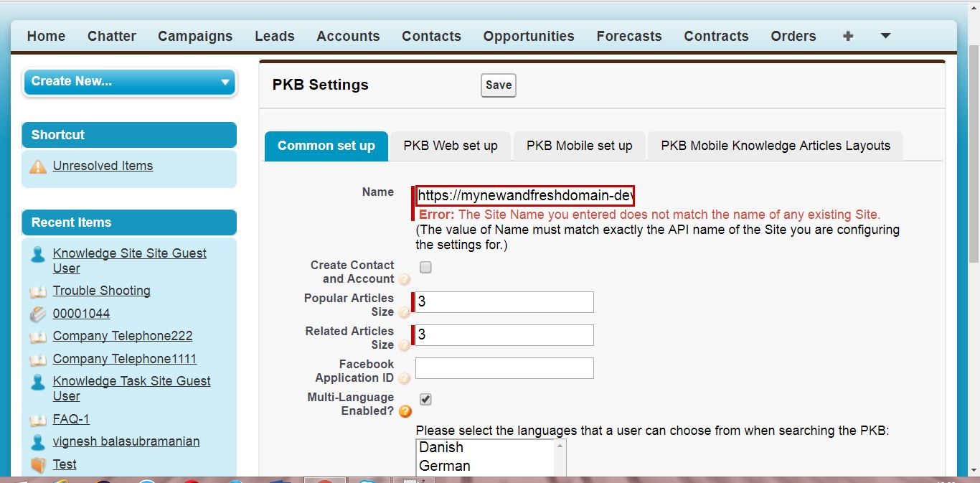Expand the Create New dropdown
The image size is (980, 483).
pyautogui.click(x=129, y=82)
